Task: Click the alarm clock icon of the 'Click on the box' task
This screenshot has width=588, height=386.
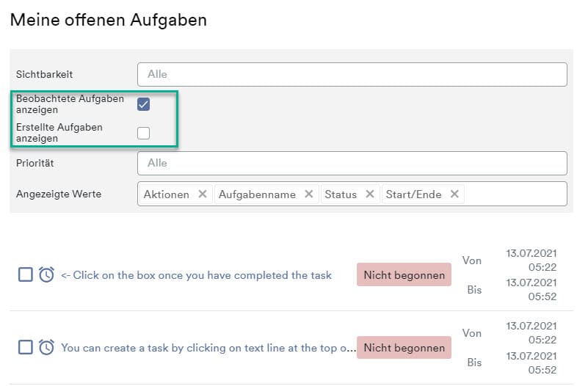Action: coord(46,274)
